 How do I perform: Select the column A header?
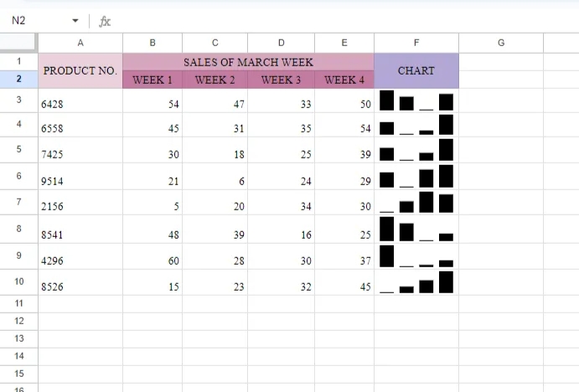80,43
